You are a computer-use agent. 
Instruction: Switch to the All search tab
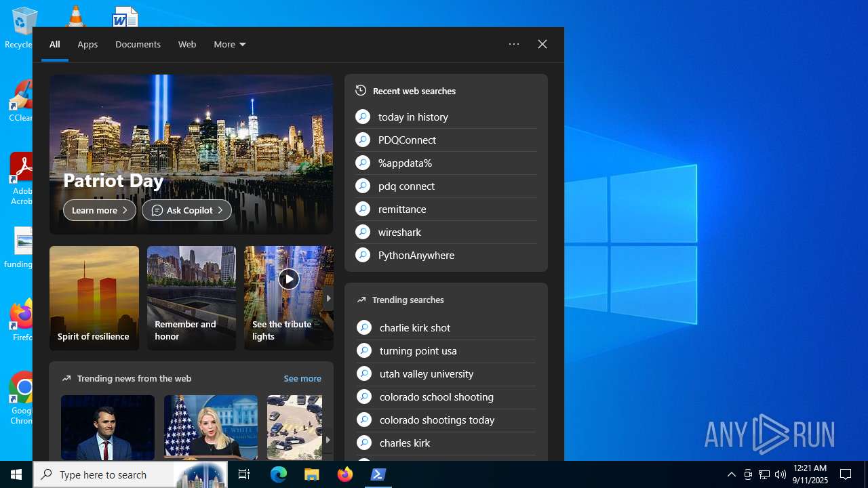pyautogui.click(x=55, y=44)
